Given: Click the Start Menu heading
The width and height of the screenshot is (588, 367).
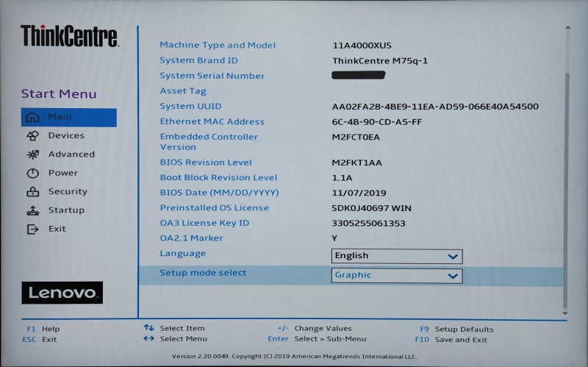Looking at the screenshot, I should click(x=59, y=94).
